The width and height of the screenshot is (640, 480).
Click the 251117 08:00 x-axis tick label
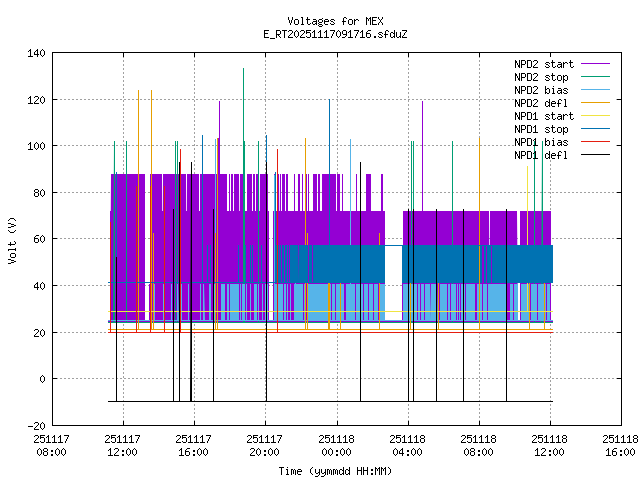click(x=51, y=445)
